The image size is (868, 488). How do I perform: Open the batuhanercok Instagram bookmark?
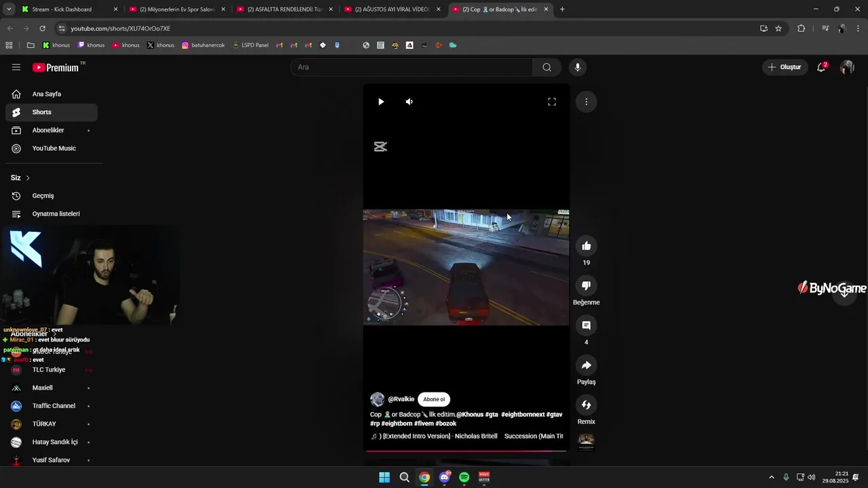coord(203,45)
